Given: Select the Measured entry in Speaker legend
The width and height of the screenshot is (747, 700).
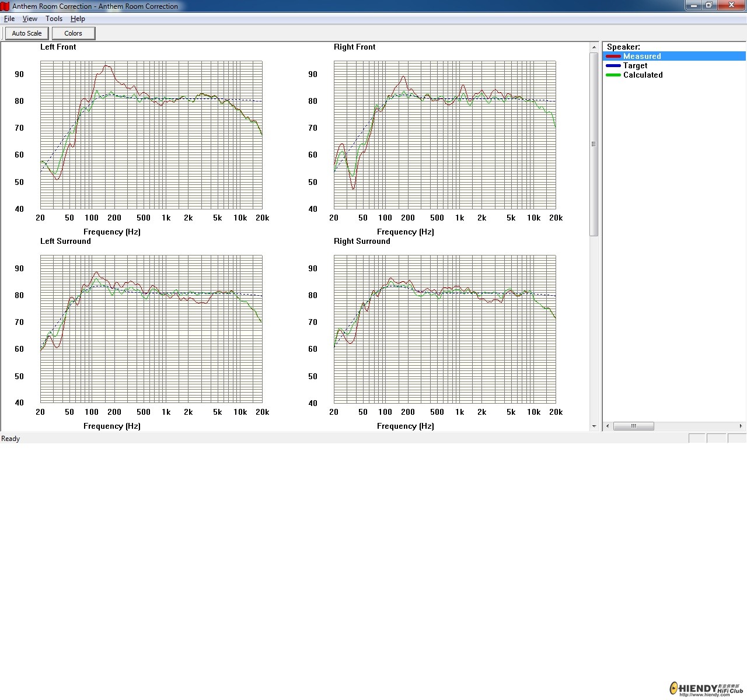Looking at the screenshot, I should (641, 57).
